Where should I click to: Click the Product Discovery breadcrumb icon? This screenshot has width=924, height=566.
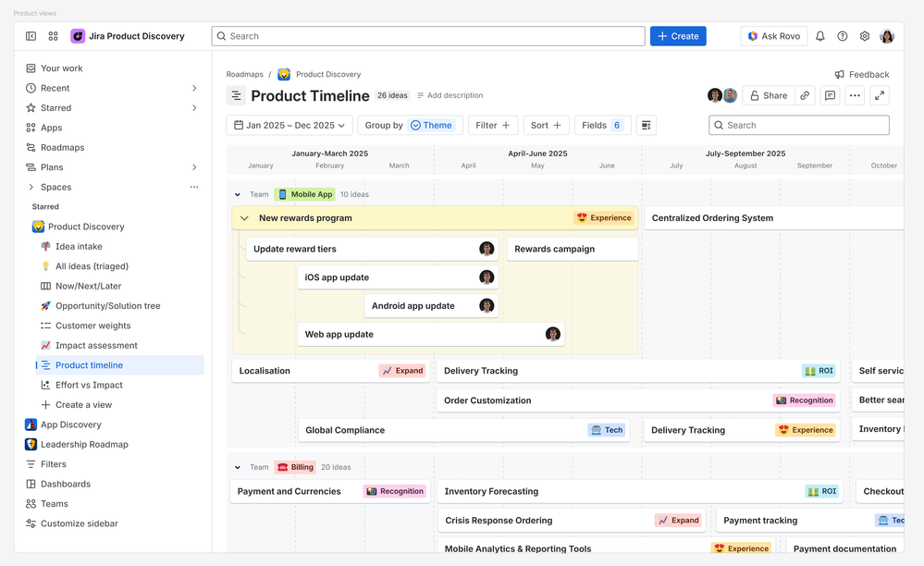pos(284,74)
